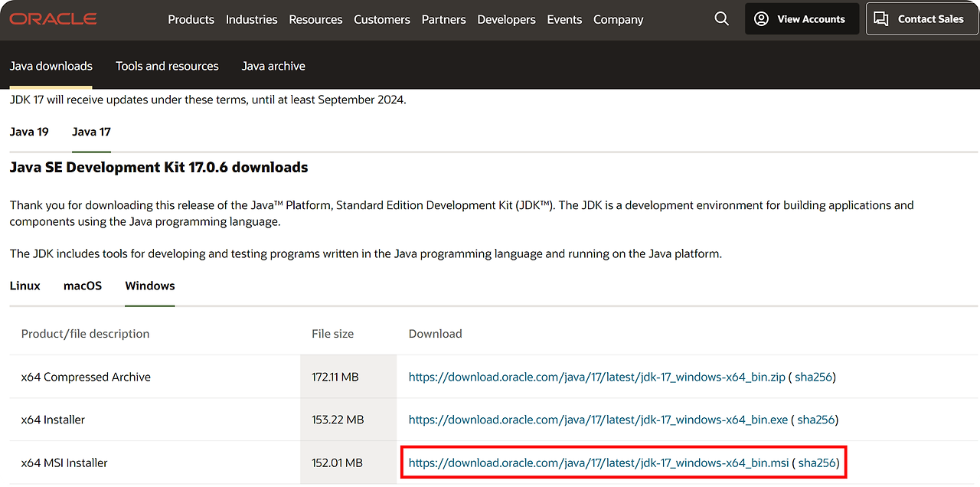Select the Java downloads tab
Viewport: 980px width, 487px height.
coord(51,66)
